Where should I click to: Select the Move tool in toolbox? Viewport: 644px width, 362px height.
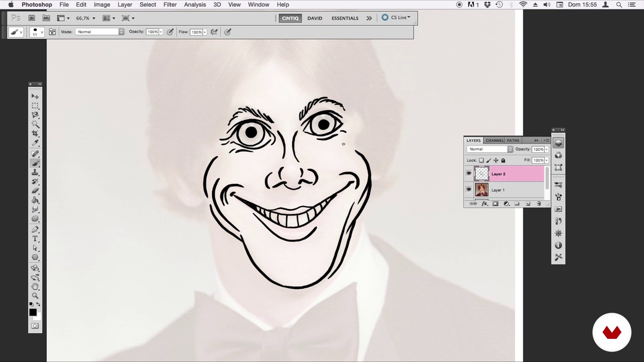tap(35, 96)
